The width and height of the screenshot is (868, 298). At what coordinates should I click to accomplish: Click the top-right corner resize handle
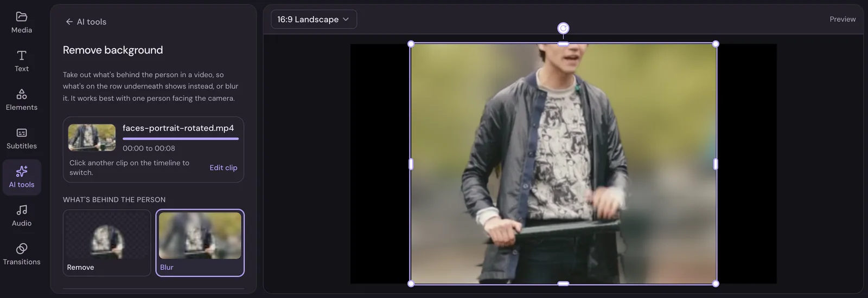click(x=716, y=44)
